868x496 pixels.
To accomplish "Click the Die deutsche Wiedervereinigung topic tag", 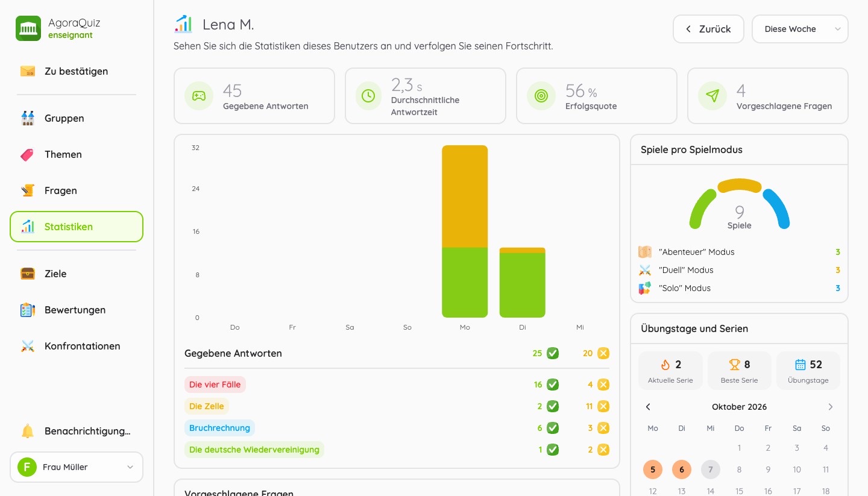I will click(x=254, y=450).
